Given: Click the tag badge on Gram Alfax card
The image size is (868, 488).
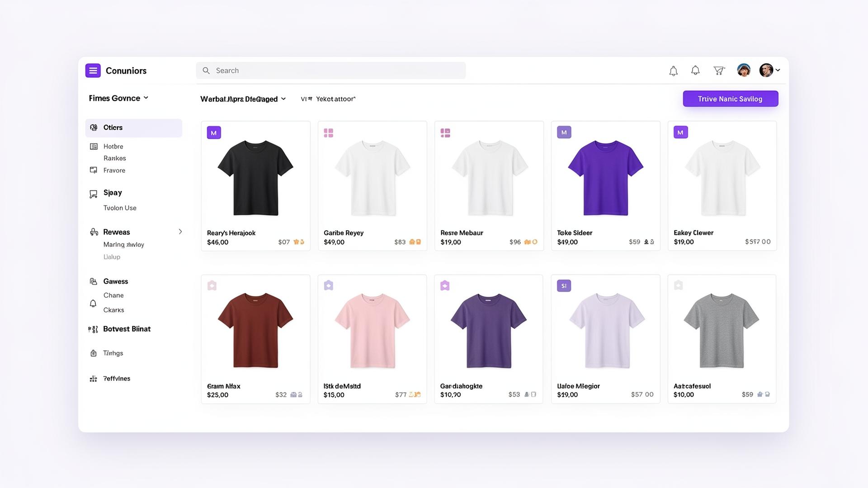Looking at the screenshot, I should point(212,286).
